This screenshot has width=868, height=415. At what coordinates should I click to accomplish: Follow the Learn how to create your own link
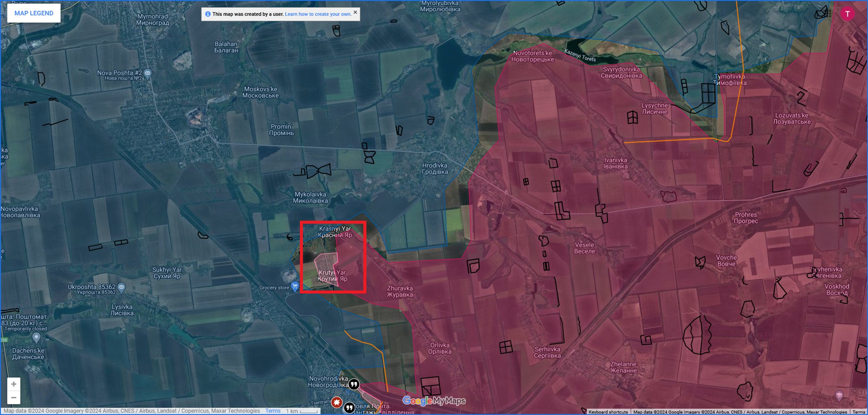(318, 14)
